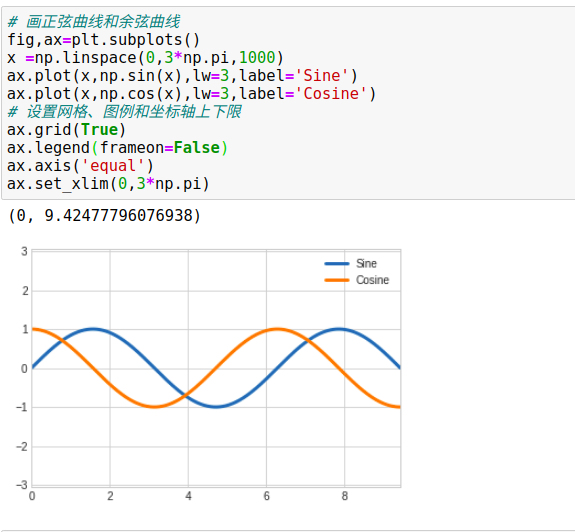Click the orange Cosine legend line swatch

(337, 280)
